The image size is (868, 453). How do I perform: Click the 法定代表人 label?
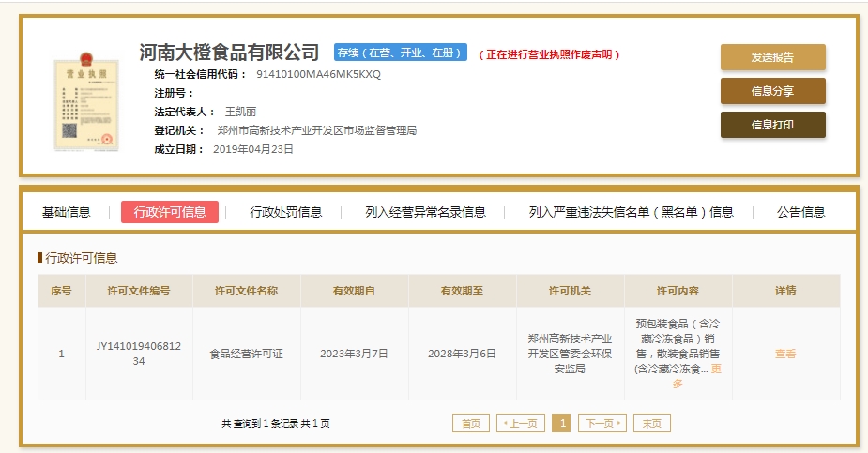(184, 112)
